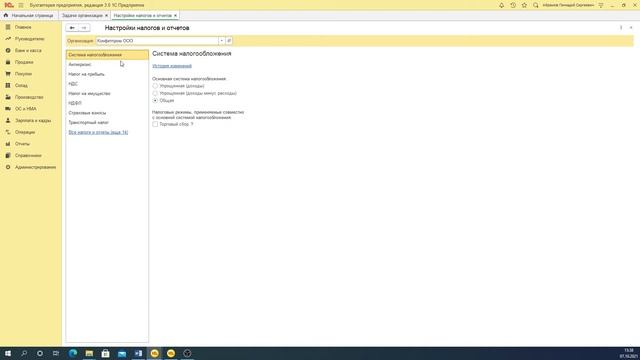Select НДФЛ in the settings list
Viewport: 640px width, 360px height.
pos(107,103)
